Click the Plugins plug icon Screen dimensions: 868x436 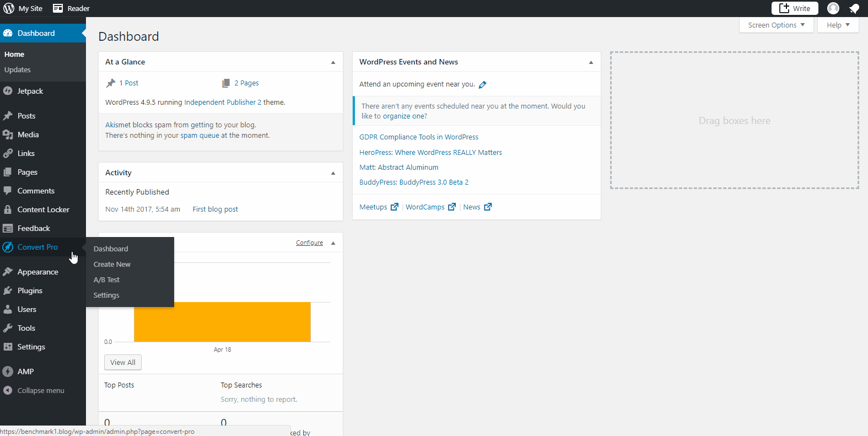[x=8, y=290]
